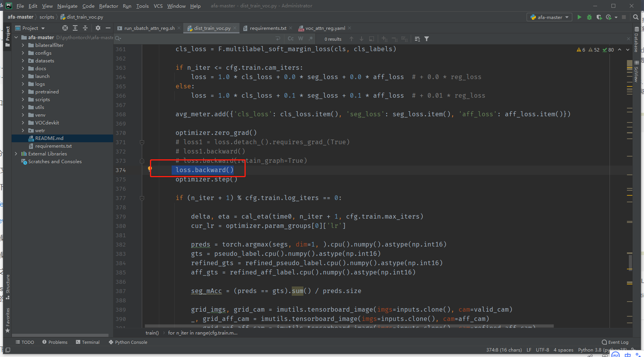Image resolution: width=644 pixels, height=357 pixels.
Task: Open the afa-master run configuration dropdown
Action: [549, 17]
